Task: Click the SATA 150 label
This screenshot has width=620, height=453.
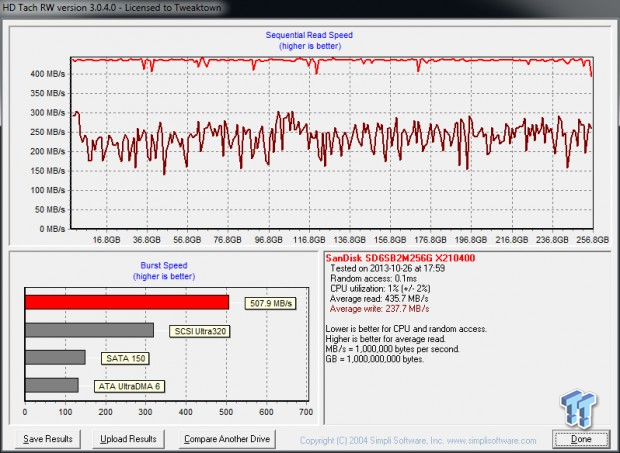Action: pyautogui.click(x=125, y=358)
